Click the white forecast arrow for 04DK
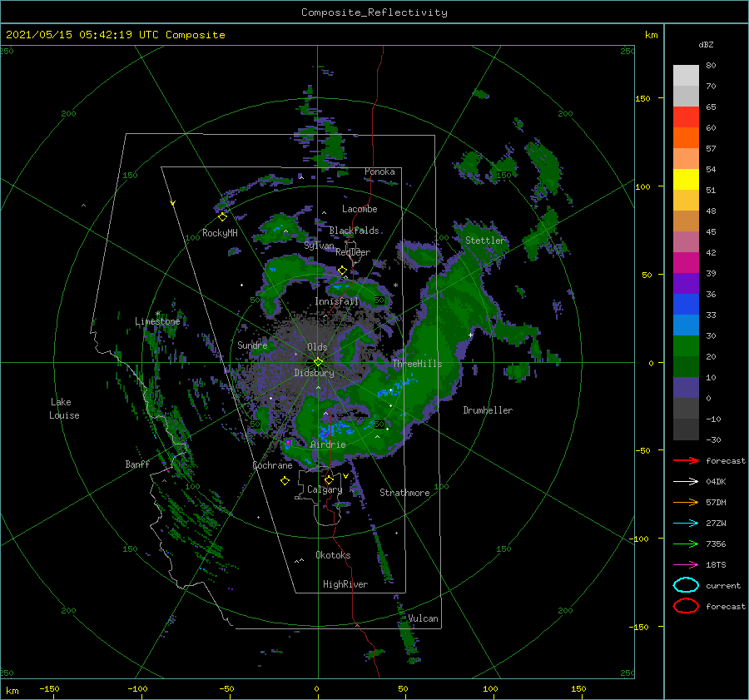 point(686,482)
